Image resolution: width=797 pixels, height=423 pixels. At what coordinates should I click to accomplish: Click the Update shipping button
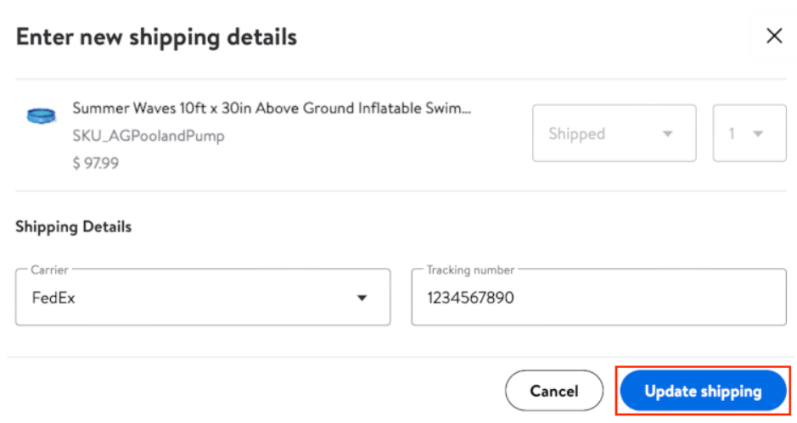[x=703, y=390]
